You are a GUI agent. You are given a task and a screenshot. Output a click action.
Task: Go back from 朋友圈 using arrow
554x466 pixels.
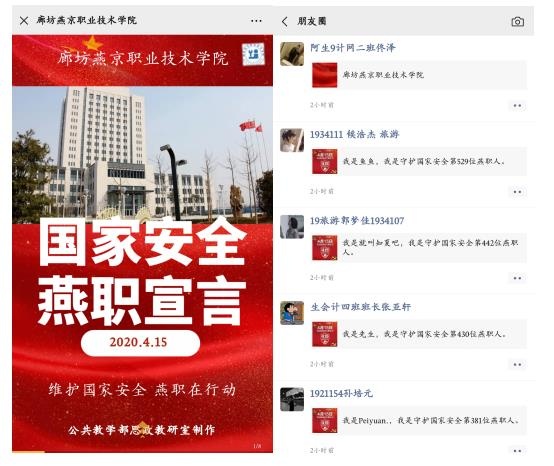pyautogui.click(x=285, y=22)
